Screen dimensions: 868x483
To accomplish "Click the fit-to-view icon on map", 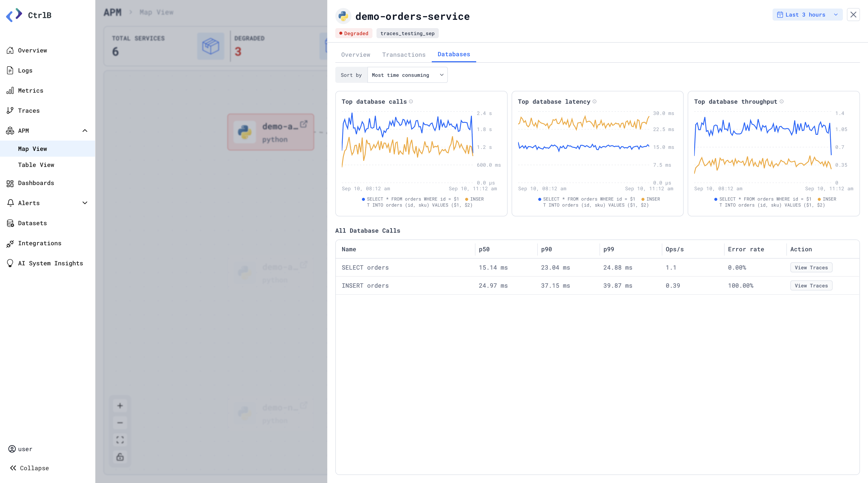I will tap(120, 440).
